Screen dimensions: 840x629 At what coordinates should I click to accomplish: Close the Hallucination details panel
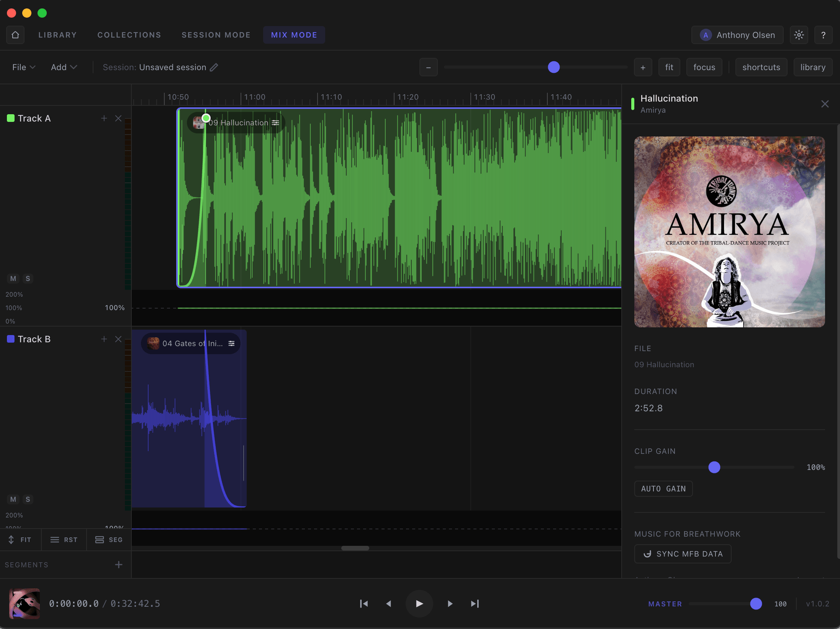pos(825,104)
